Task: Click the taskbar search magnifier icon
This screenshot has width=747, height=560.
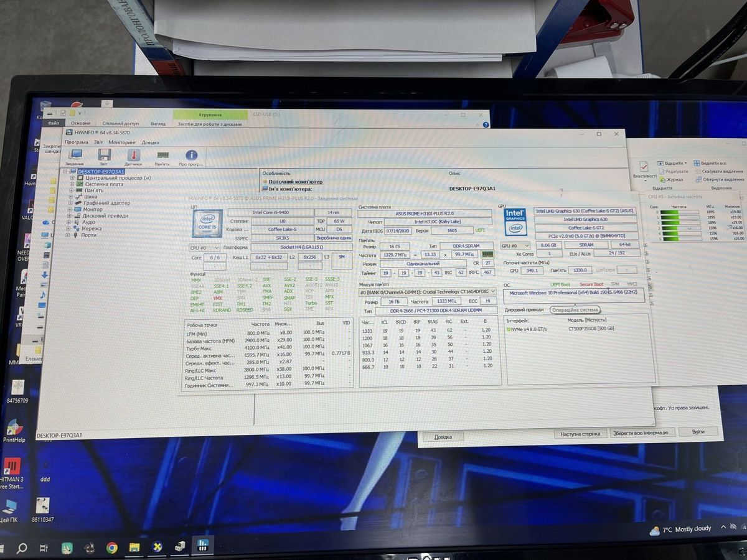Action: coord(22,548)
